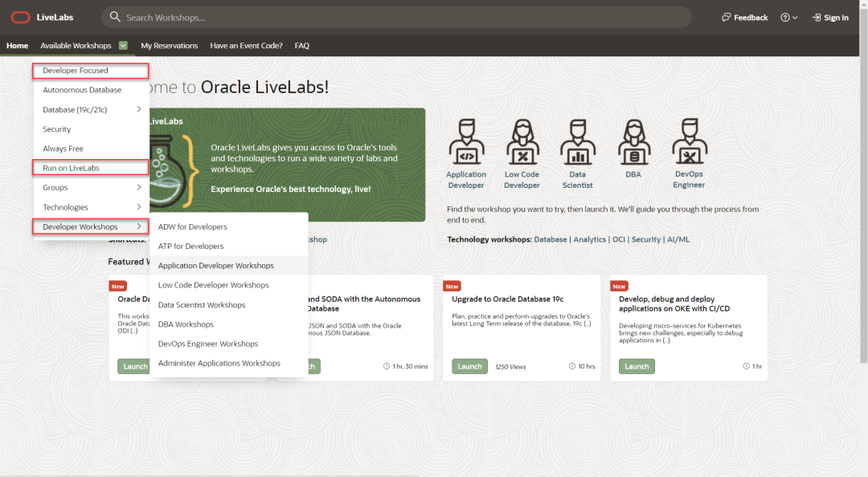Image resolution: width=868 pixels, height=477 pixels.
Task: Open the OCI technology workshops link
Action: coord(619,239)
